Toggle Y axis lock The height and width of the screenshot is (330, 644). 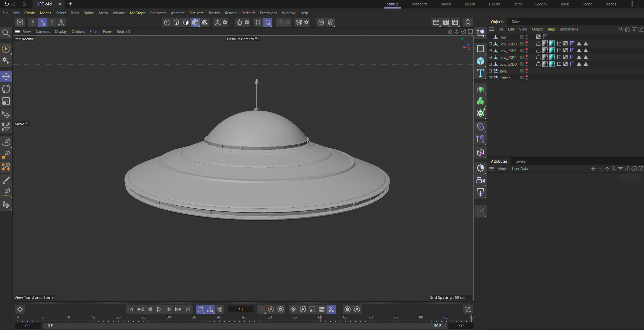pyautogui.click(x=42, y=22)
